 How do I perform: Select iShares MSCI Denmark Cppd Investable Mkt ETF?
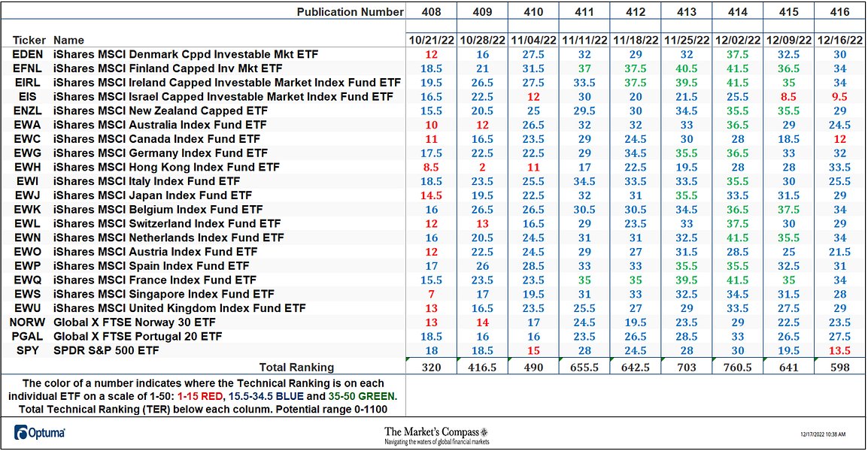point(186,54)
